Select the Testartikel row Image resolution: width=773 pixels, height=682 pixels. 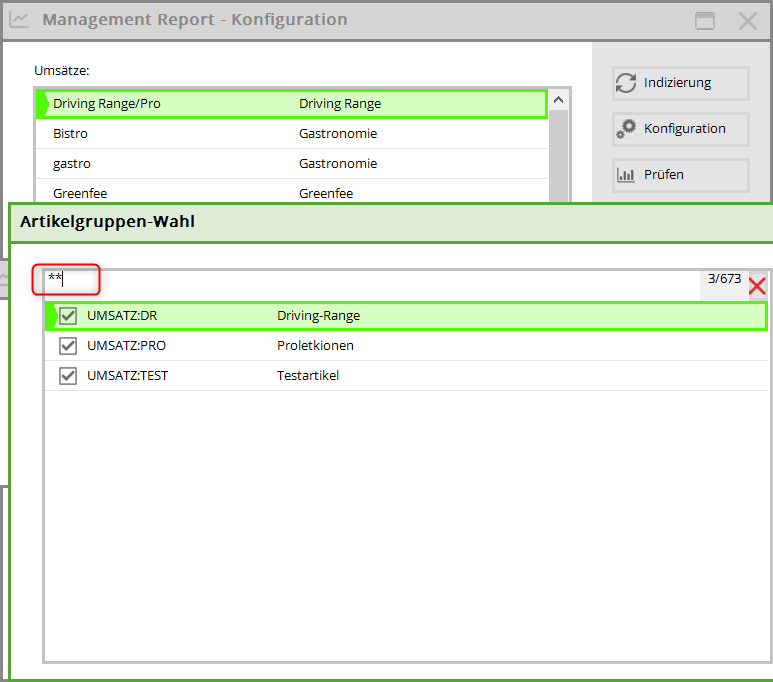[x=400, y=376]
